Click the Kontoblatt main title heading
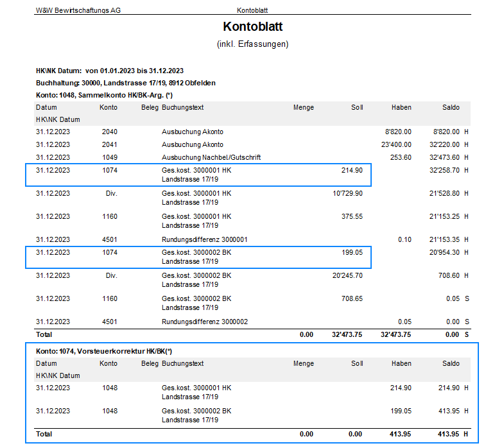The width and height of the screenshot is (504, 448). [253, 26]
